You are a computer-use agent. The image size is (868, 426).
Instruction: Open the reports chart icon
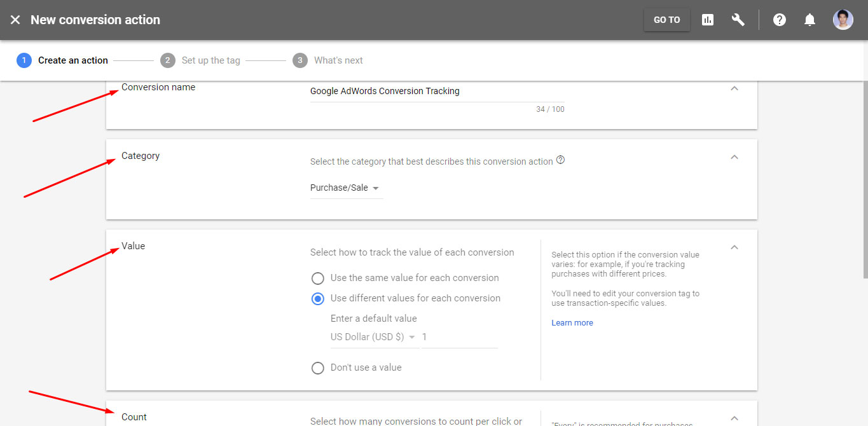(x=708, y=20)
